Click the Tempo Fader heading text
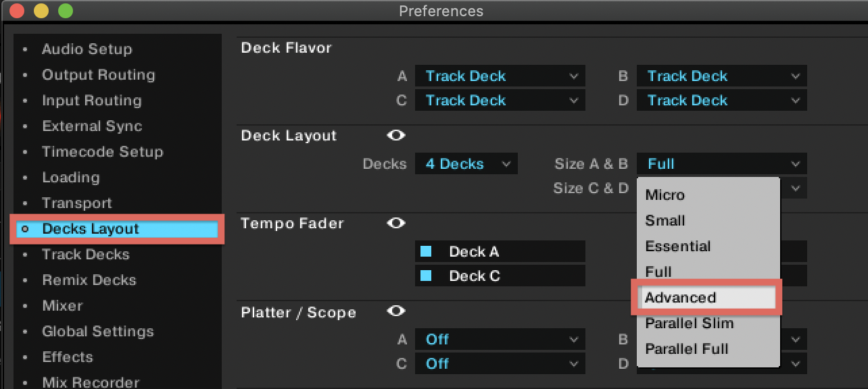This screenshot has height=389, width=868. pos(292,224)
